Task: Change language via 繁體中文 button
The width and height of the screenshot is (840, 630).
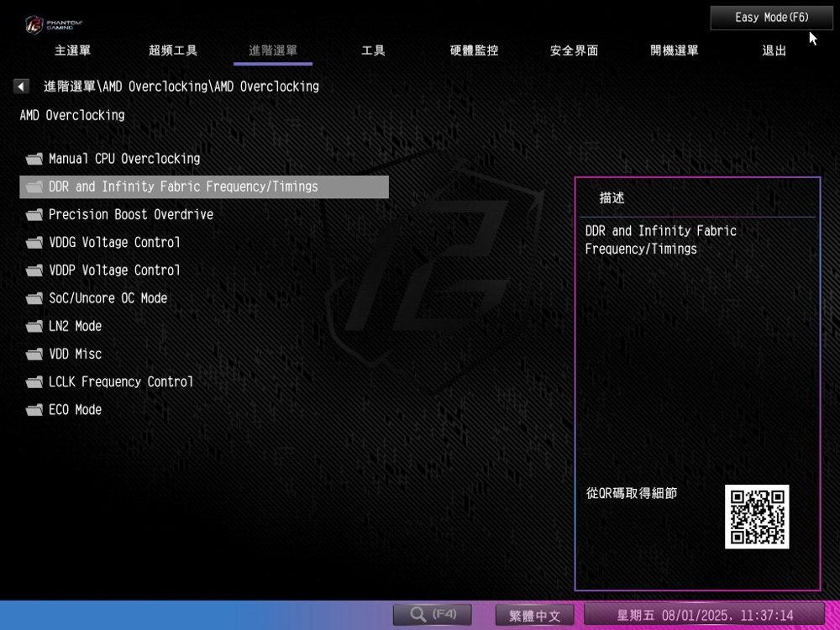Action: click(534, 615)
